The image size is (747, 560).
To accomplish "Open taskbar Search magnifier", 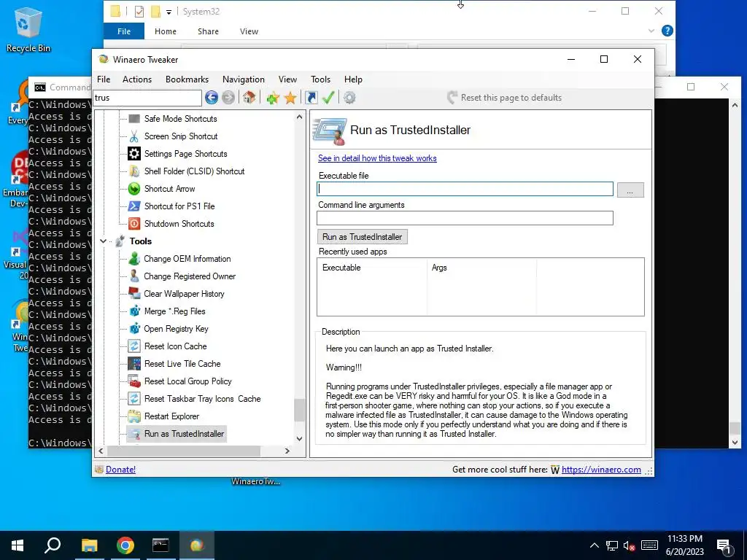I will [53, 545].
